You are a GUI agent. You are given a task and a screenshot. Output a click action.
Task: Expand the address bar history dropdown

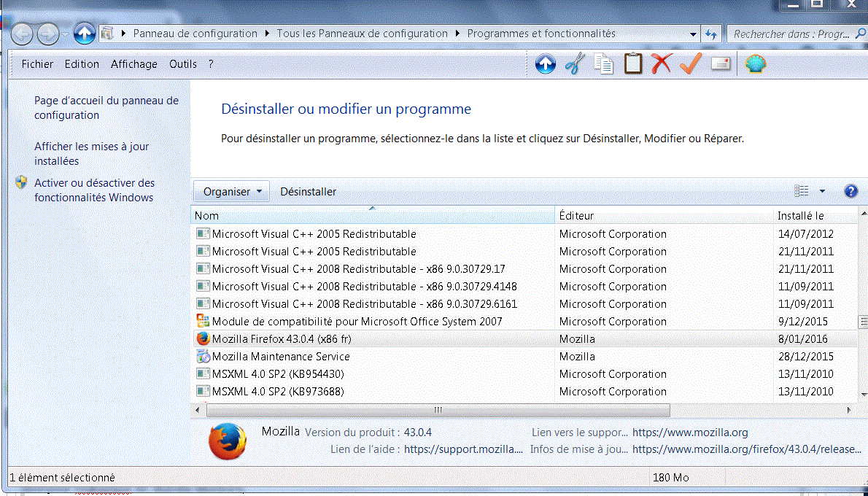[693, 34]
